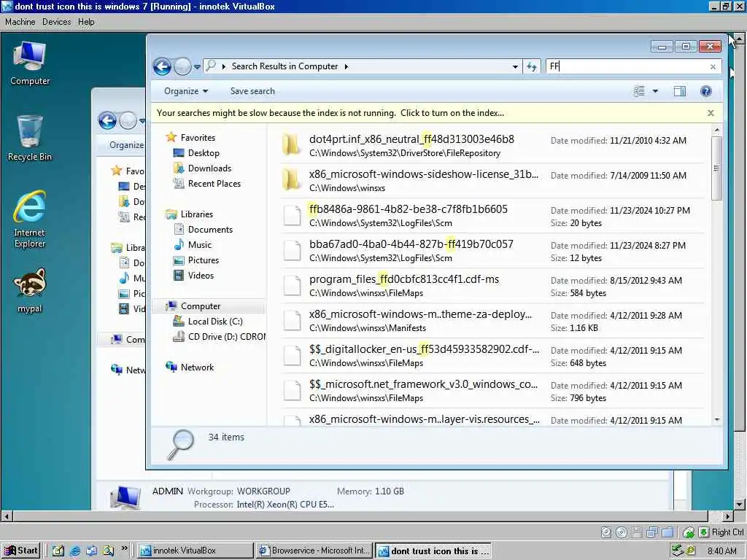Open the Devices menu

click(x=56, y=22)
